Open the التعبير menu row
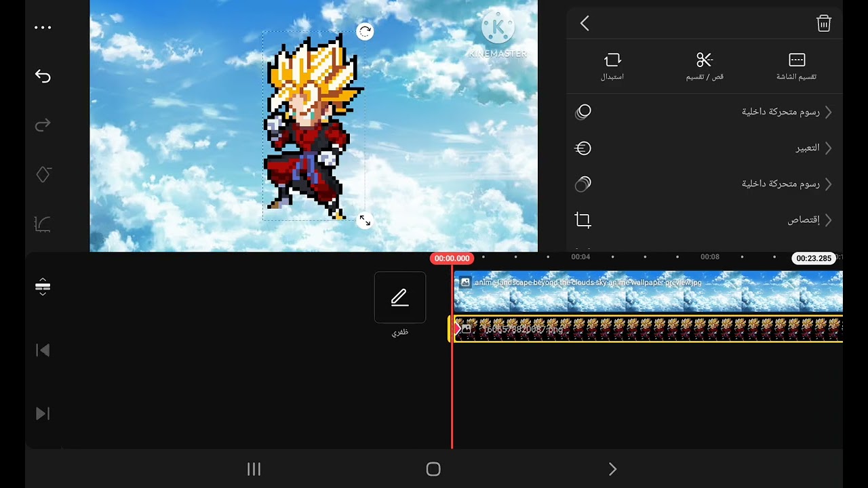 click(x=705, y=148)
